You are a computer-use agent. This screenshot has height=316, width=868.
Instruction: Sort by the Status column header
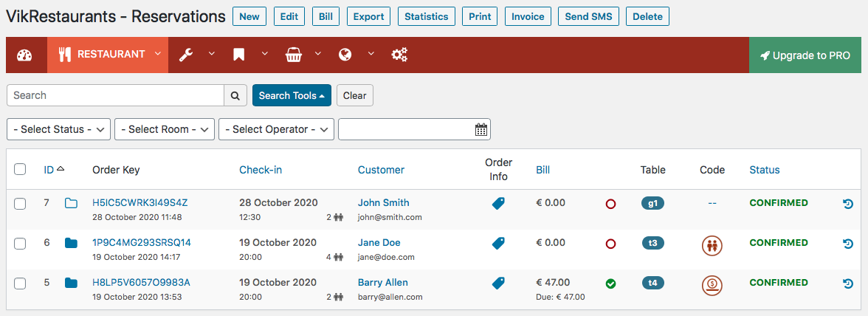[765, 170]
